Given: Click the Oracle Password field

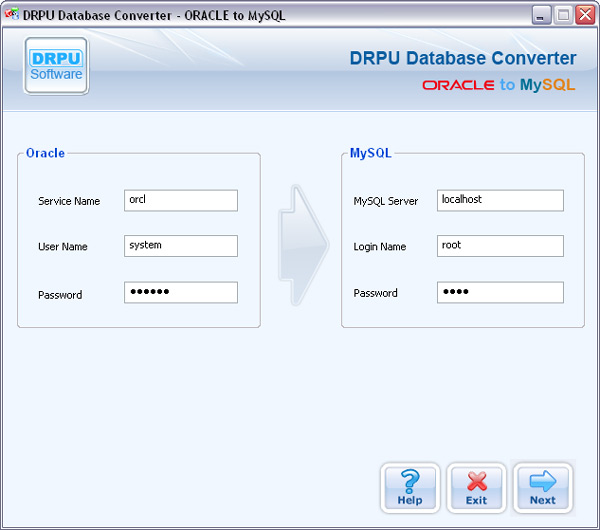Looking at the screenshot, I should pos(181,292).
